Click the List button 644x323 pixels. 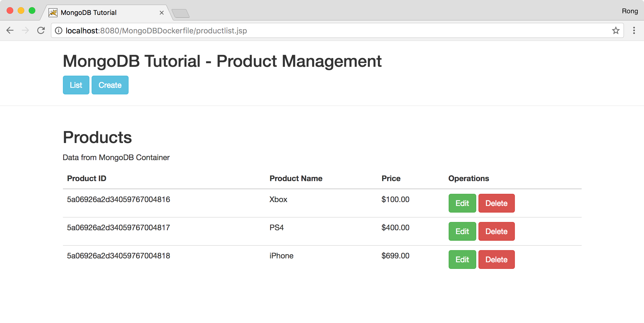(x=76, y=85)
